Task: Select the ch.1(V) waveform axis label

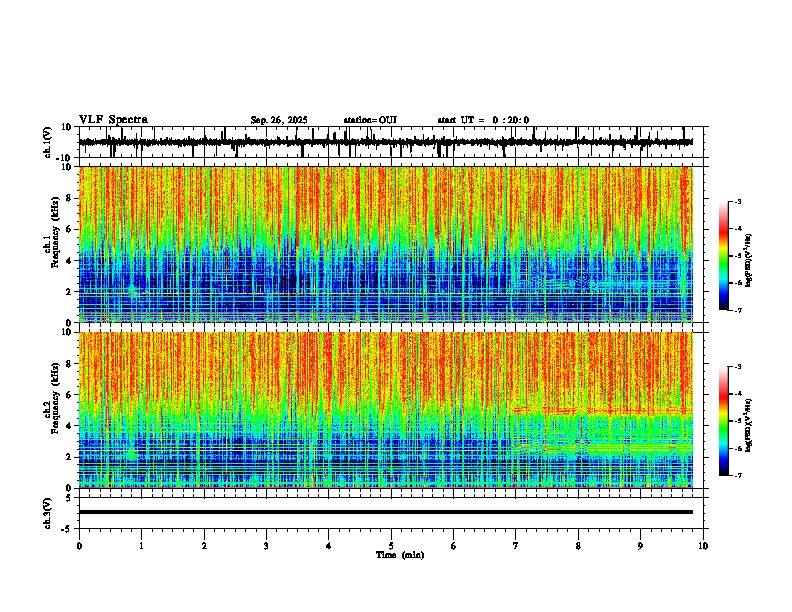Action: 47,142
